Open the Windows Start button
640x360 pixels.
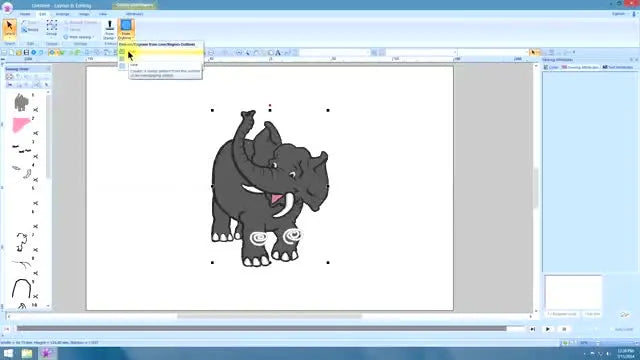(8, 353)
